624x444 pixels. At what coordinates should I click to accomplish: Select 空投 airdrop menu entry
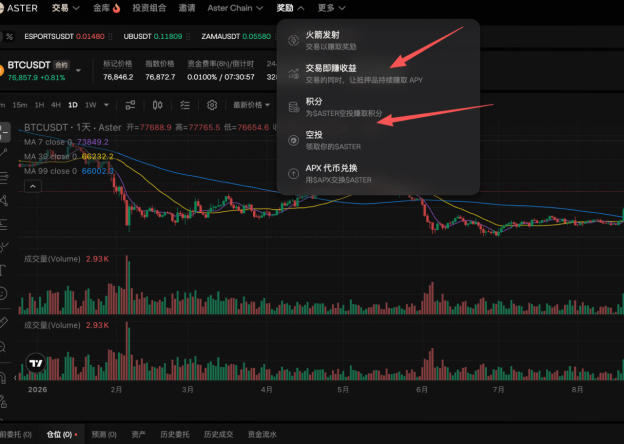tap(378, 140)
